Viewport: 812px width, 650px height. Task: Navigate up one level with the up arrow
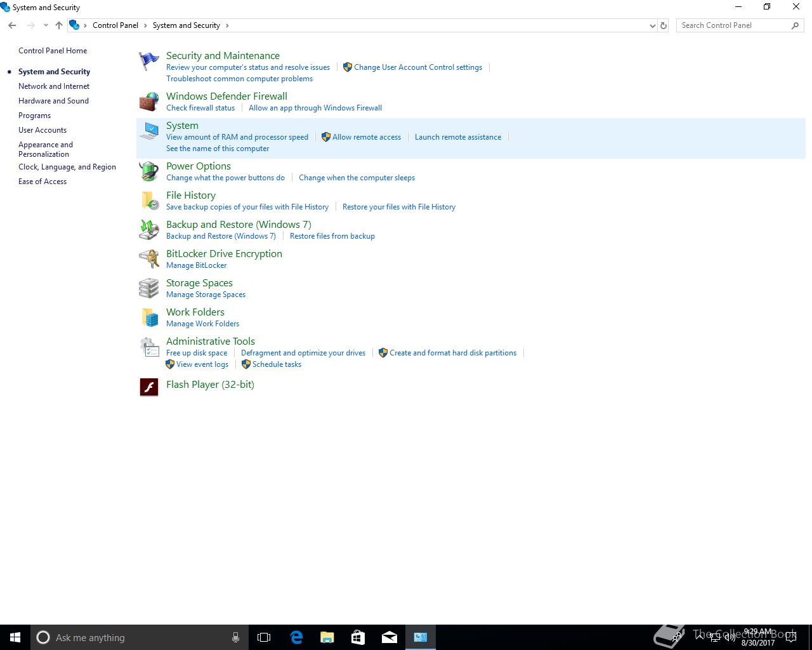pos(59,25)
